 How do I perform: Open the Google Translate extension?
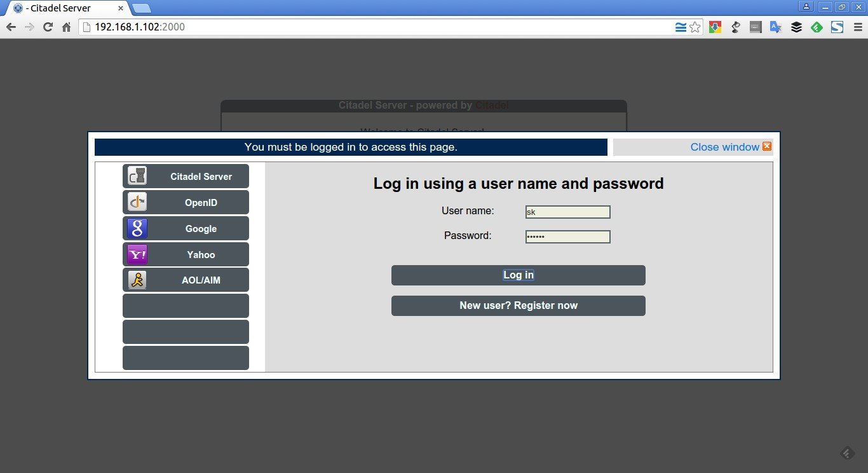coord(776,27)
